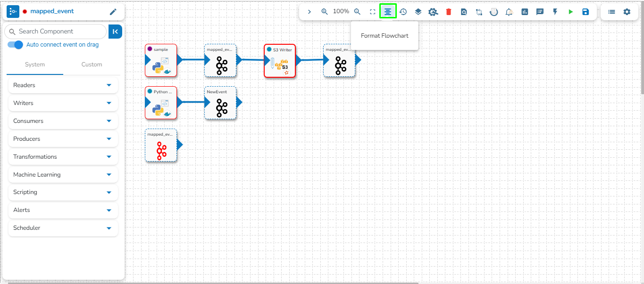This screenshot has height=284, width=644.
Task: Select the mapped_ev event node after S3 Writer
Action: (339, 60)
